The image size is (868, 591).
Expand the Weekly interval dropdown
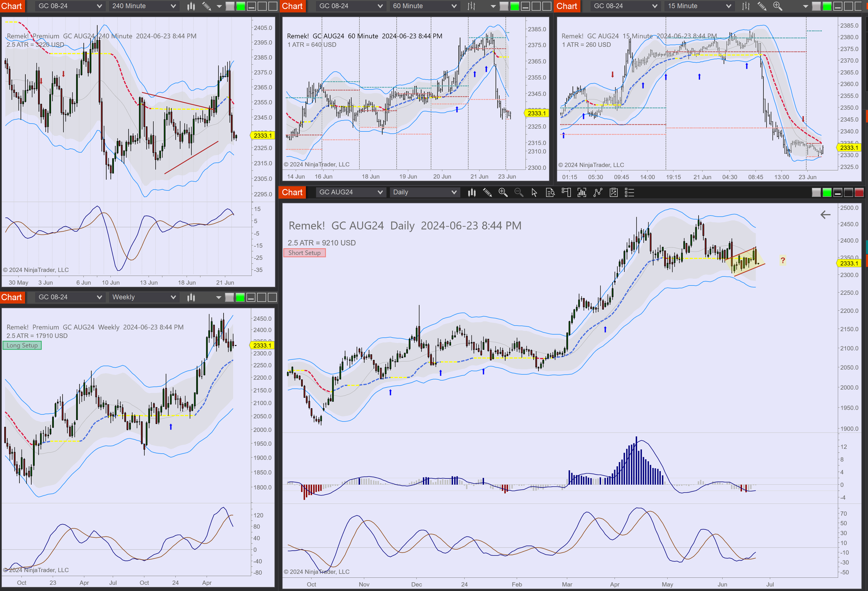pos(144,297)
